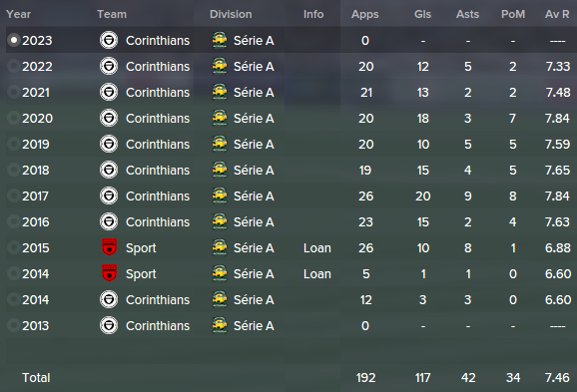Image resolution: width=577 pixels, height=392 pixels.
Task: Click the Loan info text in 2015 row
Action: 317,247
